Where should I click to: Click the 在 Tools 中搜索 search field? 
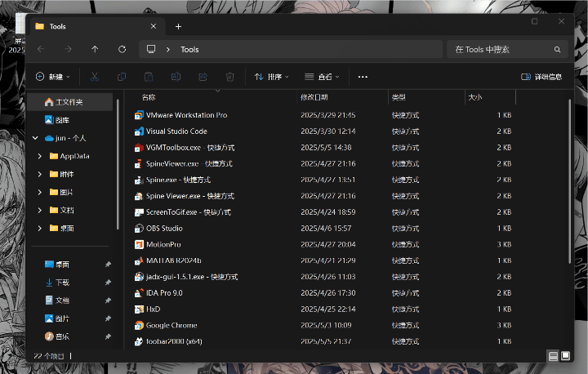coord(507,50)
